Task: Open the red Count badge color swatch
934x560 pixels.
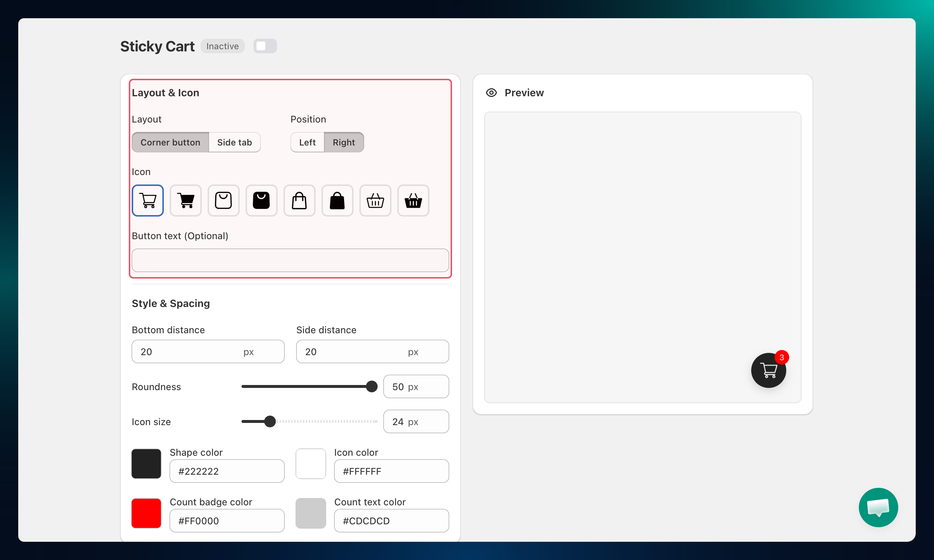Action: click(x=146, y=513)
